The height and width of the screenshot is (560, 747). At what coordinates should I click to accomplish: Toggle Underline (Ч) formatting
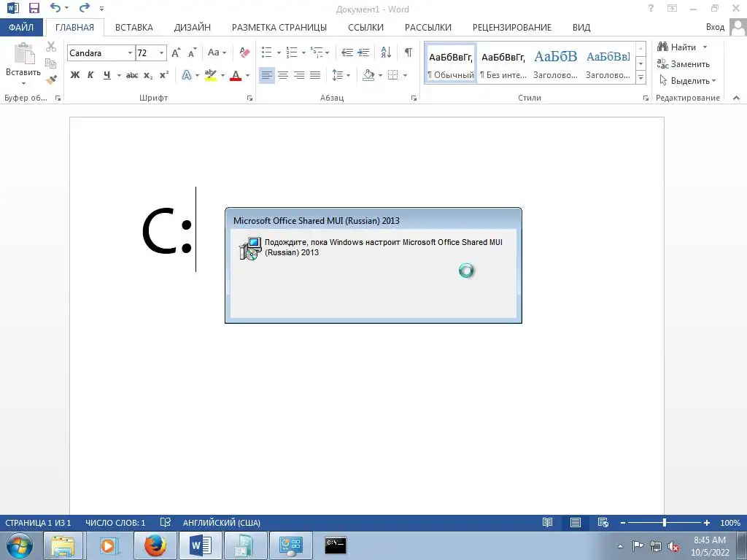pos(107,75)
